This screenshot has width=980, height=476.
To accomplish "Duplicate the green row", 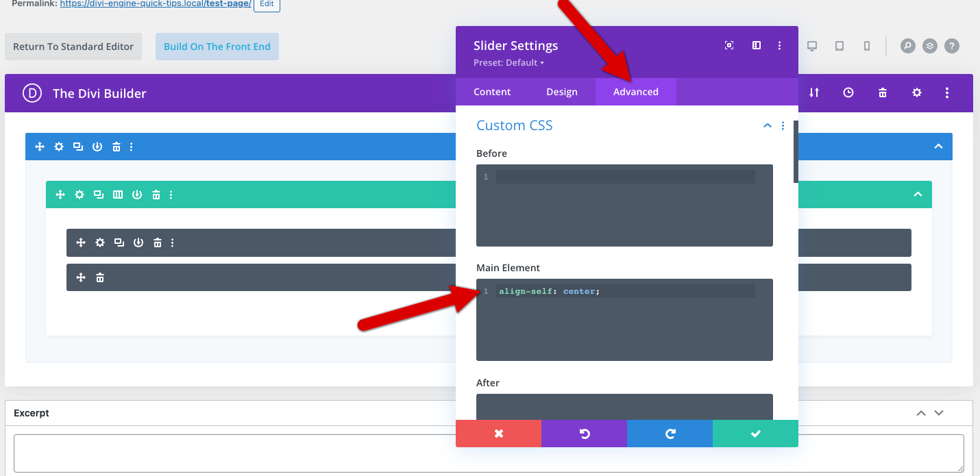I will click(99, 195).
